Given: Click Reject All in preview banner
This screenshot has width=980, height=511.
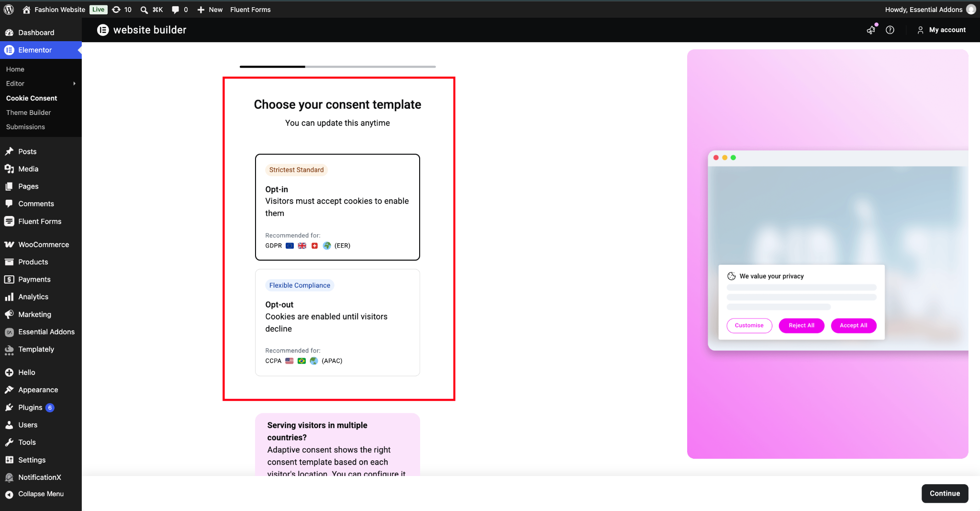Looking at the screenshot, I should [x=802, y=325].
